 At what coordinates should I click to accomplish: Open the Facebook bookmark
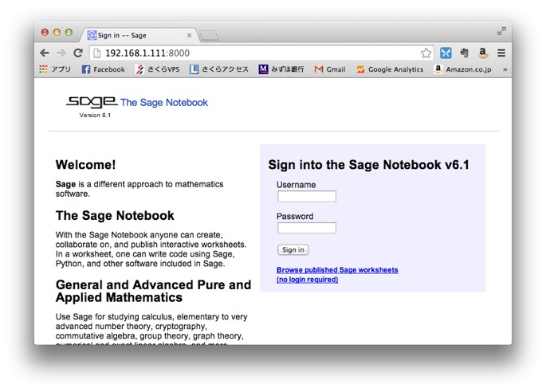pyautogui.click(x=104, y=69)
